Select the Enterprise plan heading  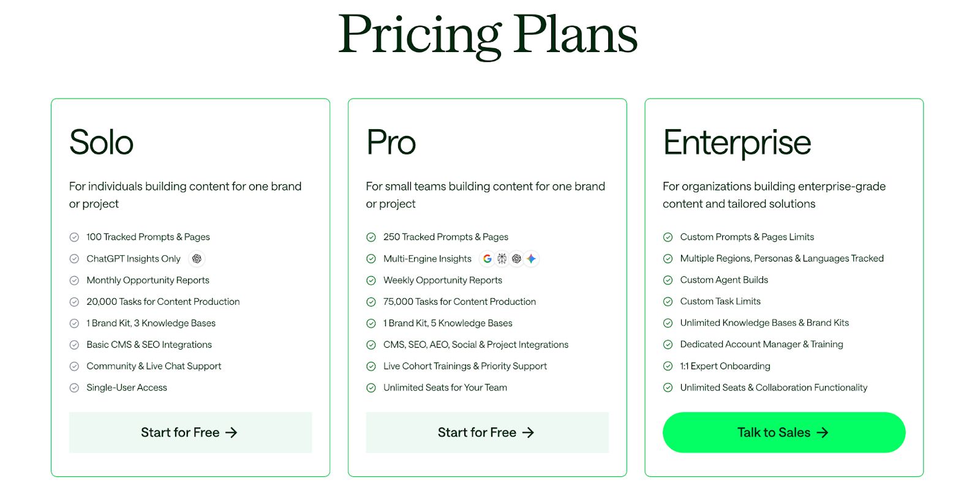(x=737, y=142)
